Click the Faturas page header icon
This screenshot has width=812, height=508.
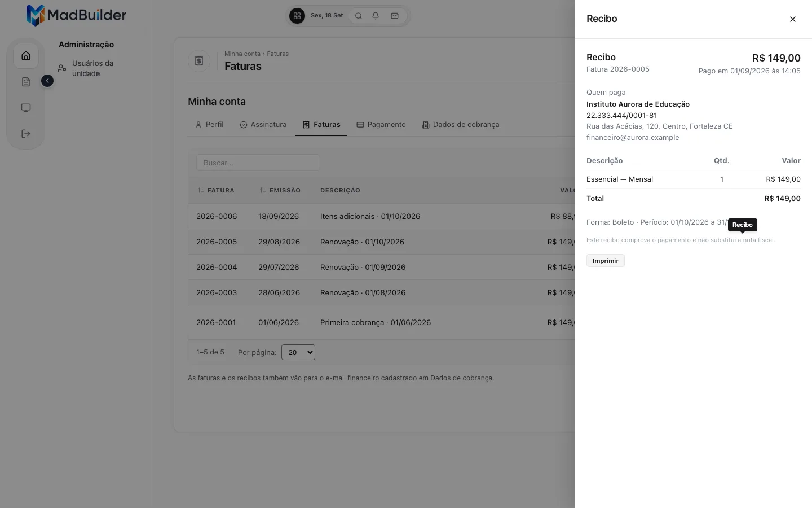(x=199, y=61)
